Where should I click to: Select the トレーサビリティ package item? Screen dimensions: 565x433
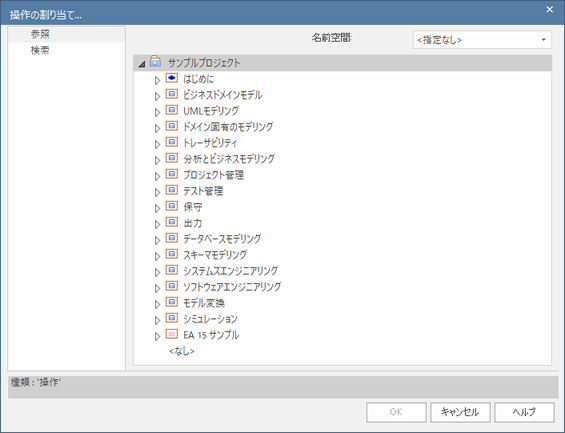point(210,143)
